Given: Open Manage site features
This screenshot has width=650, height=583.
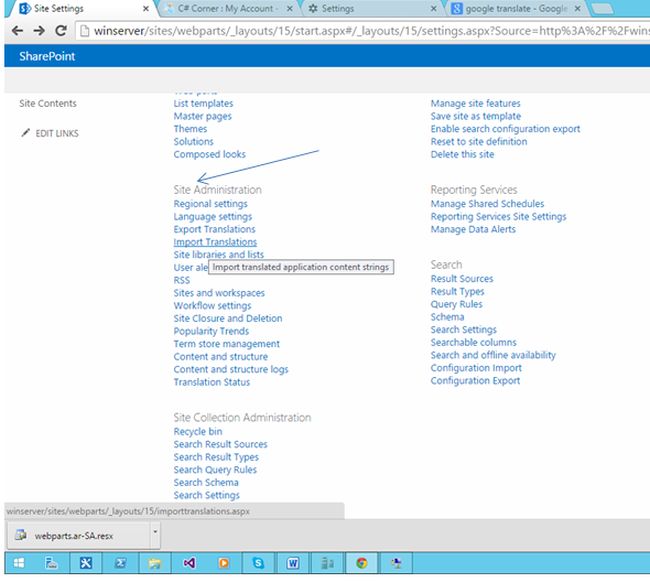Looking at the screenshot, I should [x=475, y=104].
